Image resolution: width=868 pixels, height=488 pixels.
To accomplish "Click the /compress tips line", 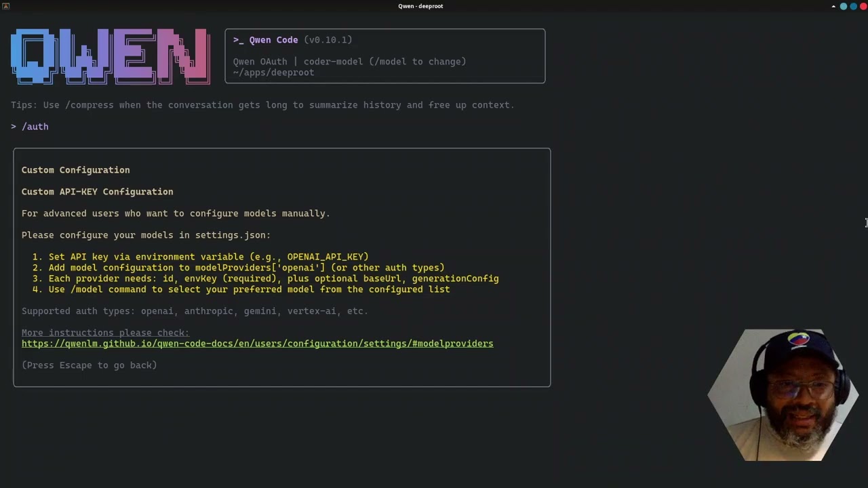I will [x=262, y=105].
